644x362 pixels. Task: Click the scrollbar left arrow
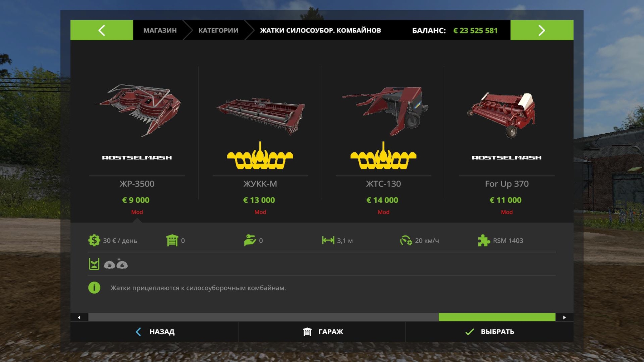coord(79,317)
